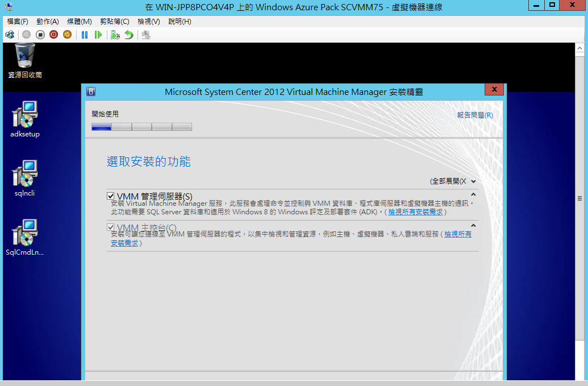588x386 pixels.
Task: Click the 選取安裝的功能 heading
Action: [149, 161]
